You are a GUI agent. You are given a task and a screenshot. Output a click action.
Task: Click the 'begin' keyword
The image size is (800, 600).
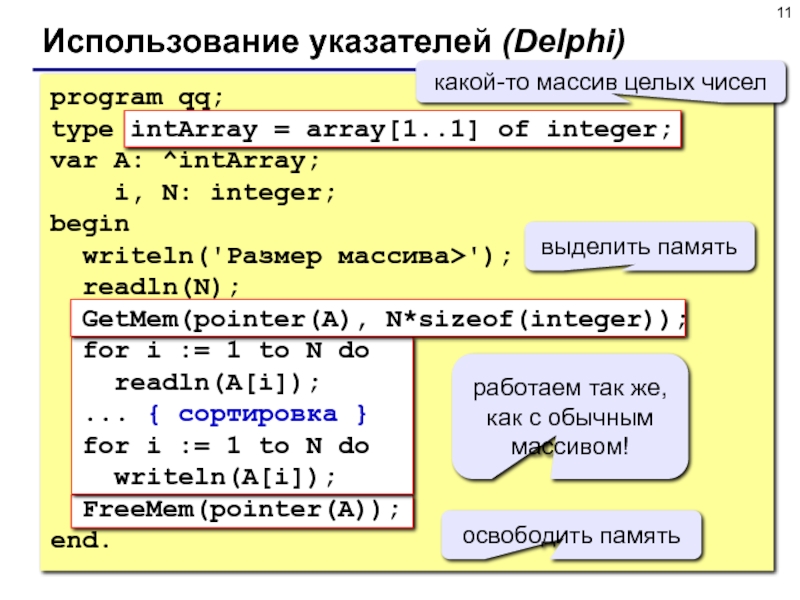click(90, 224)
